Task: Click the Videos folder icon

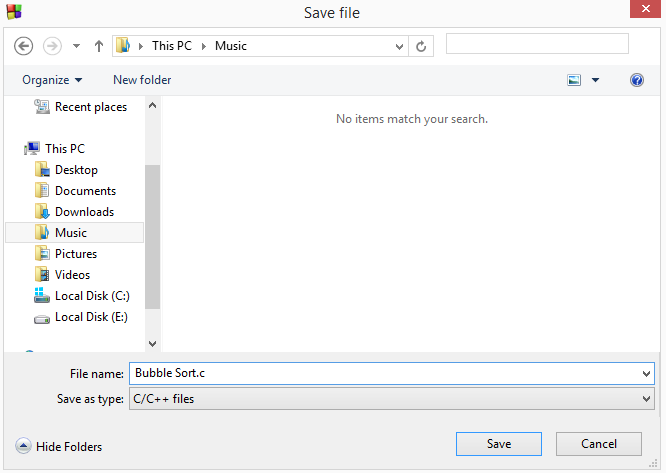Action: pyautogui.click(x=42, y=274)
